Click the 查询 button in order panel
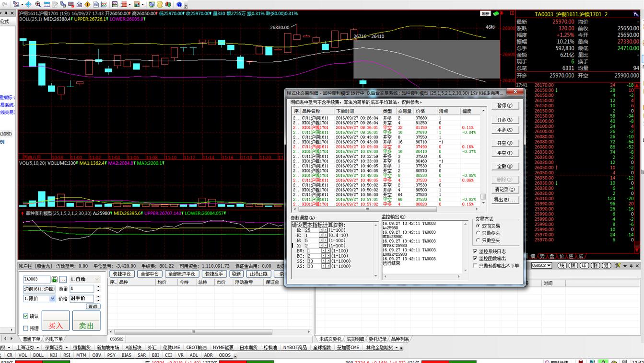 (93, 306)
